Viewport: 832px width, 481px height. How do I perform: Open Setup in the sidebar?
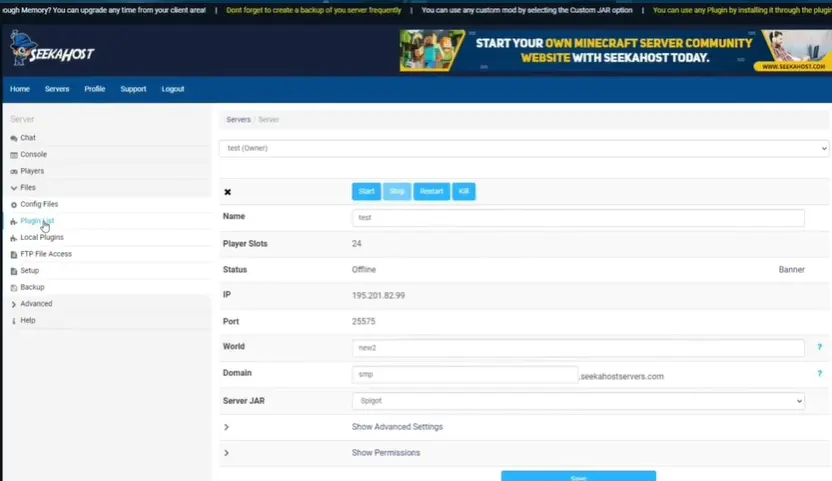(x=30, y=271)
